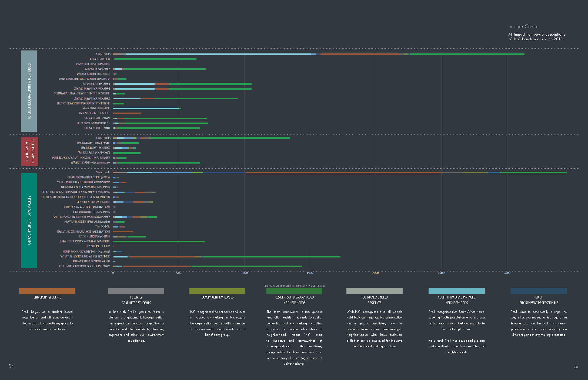
Task: Click the Technically Skilled Residents swatch
Action: pyautogui.click(x=374, y=291)
